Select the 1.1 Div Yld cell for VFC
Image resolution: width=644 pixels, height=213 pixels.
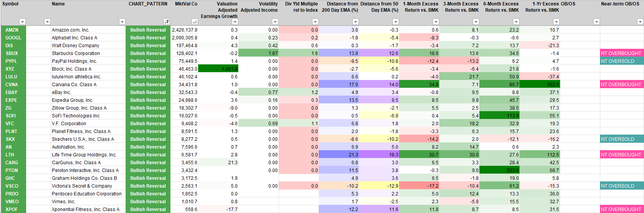299,124
